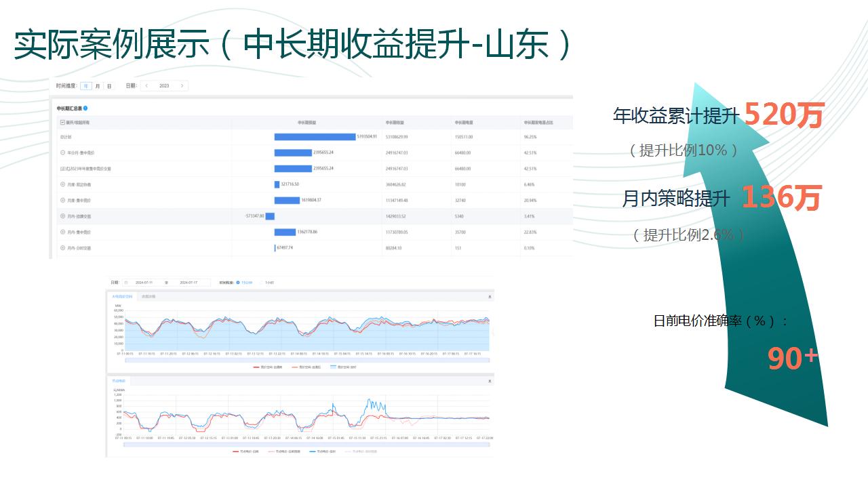
Task: Toggle orange line legend of MW chart
Action: (307, 367)
